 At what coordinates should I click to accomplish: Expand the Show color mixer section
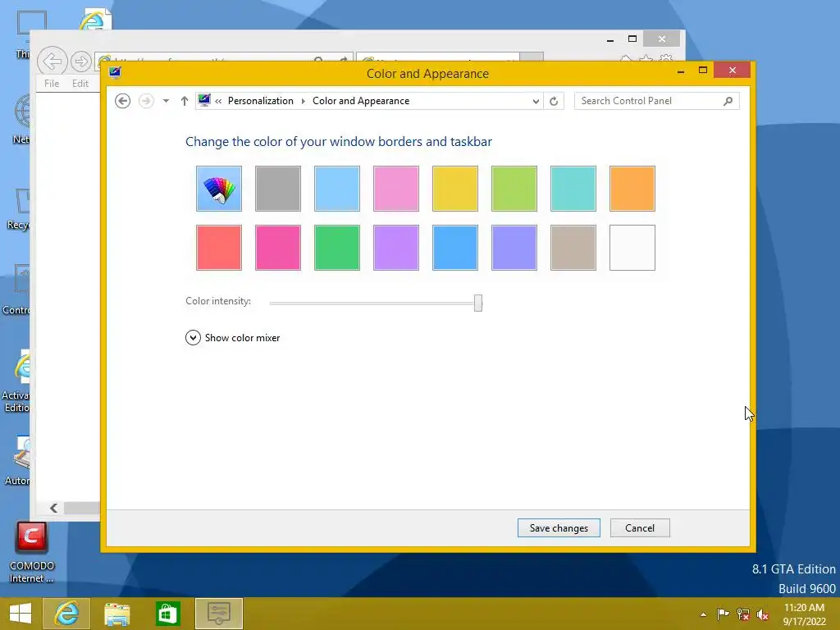(232, 337)
